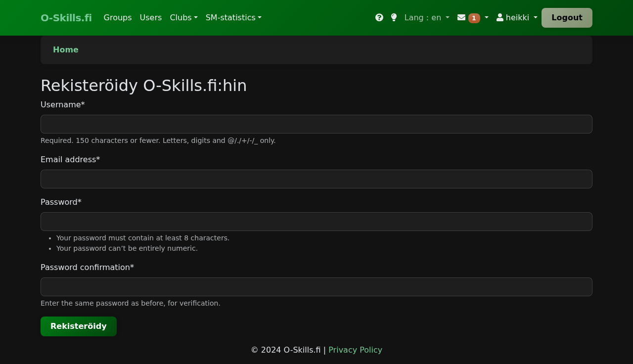Focus the Password confirmation field
The image size is (633, 364).
316,287
